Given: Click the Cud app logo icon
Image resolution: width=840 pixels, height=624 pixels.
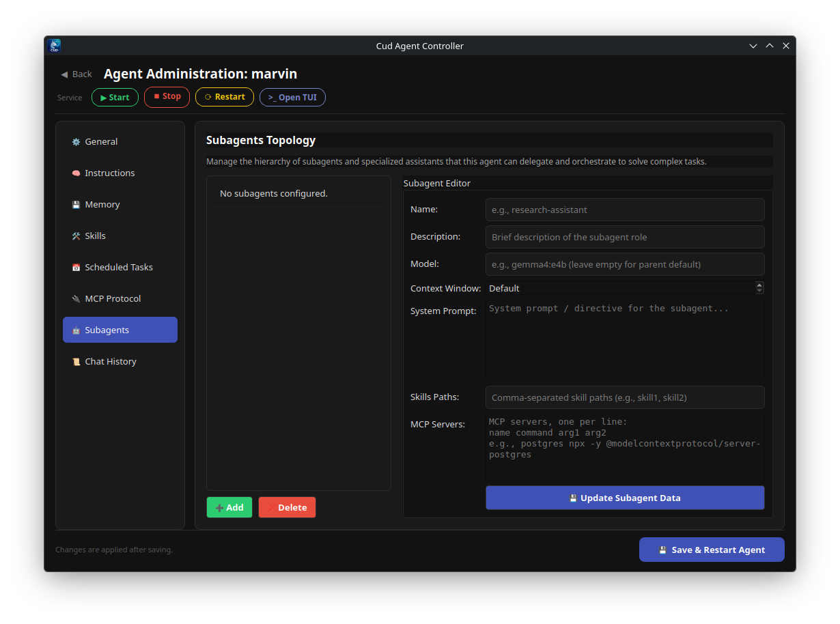Looking at the screenshot, I should coord(55,46).
